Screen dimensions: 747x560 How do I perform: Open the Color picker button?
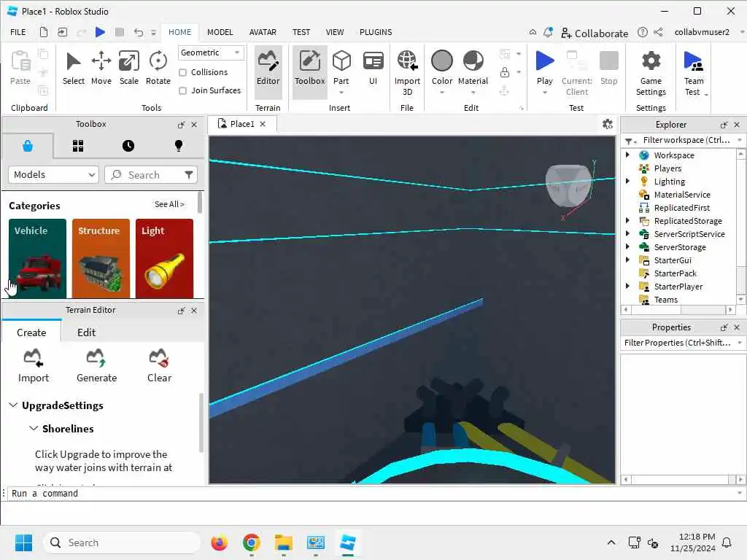click(441, 69)
